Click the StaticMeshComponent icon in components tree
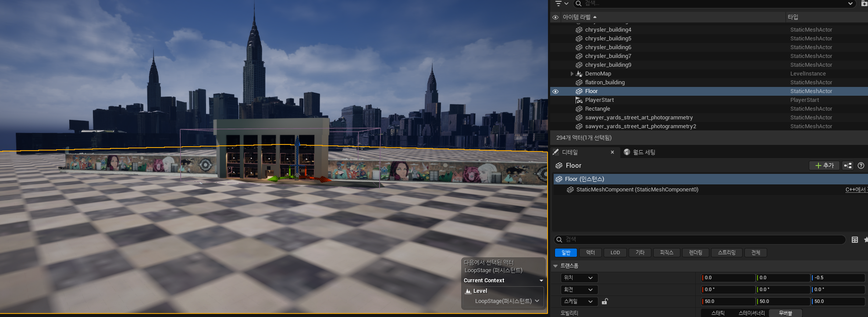Image resolution: width=868 pixels, height=317 pixels. (x=570, y=190)
